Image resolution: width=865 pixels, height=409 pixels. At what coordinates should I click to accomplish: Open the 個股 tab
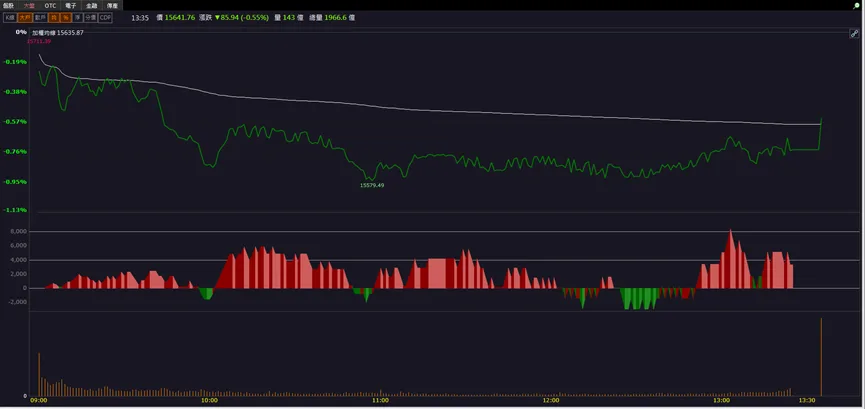point(8,6)
